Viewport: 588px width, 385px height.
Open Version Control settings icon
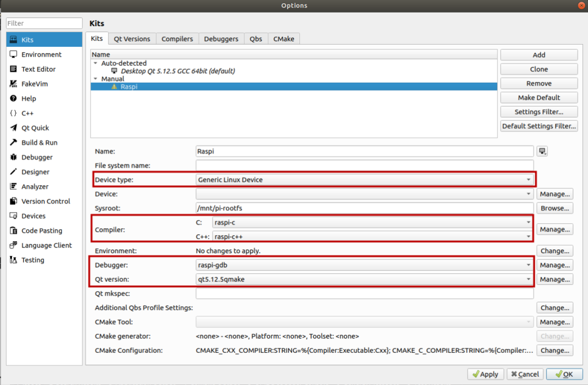[14, 201]
